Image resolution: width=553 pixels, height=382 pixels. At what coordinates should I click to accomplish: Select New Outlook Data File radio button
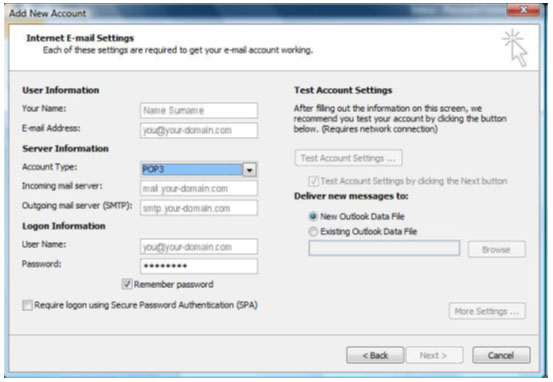click(313, 216)
